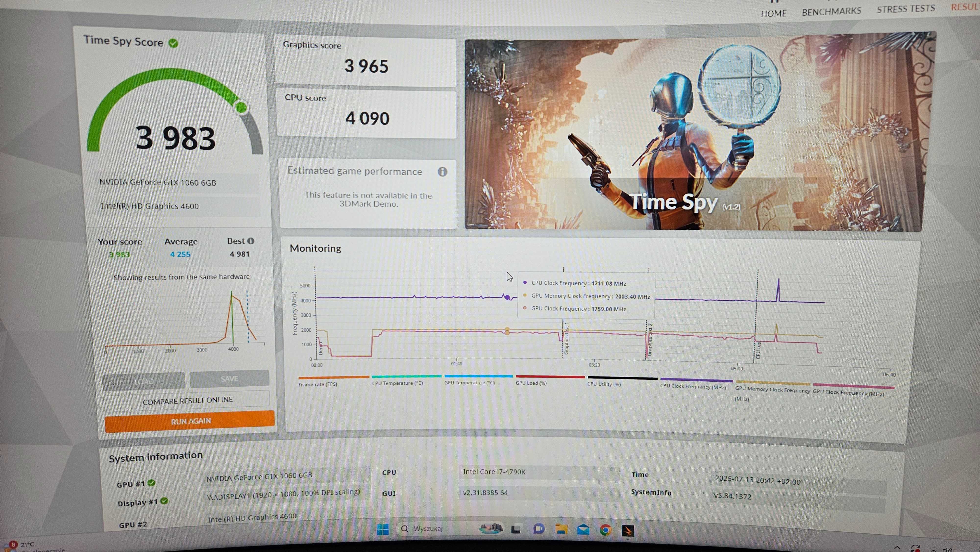Click the LOAD button
This screenshot has width=980, height=552.
coord(144,381)
